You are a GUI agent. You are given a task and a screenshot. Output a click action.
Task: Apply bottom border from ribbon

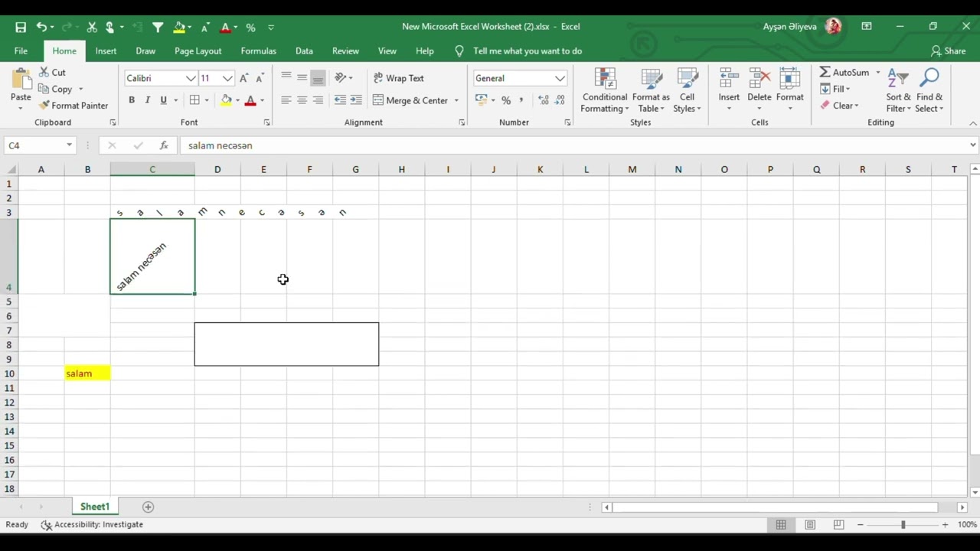click(194, 100)
